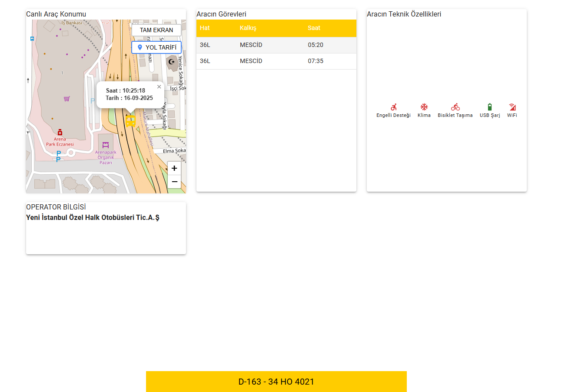Click the Hat column header
Viewport: 565px width, 392px height.
[205, 28]
